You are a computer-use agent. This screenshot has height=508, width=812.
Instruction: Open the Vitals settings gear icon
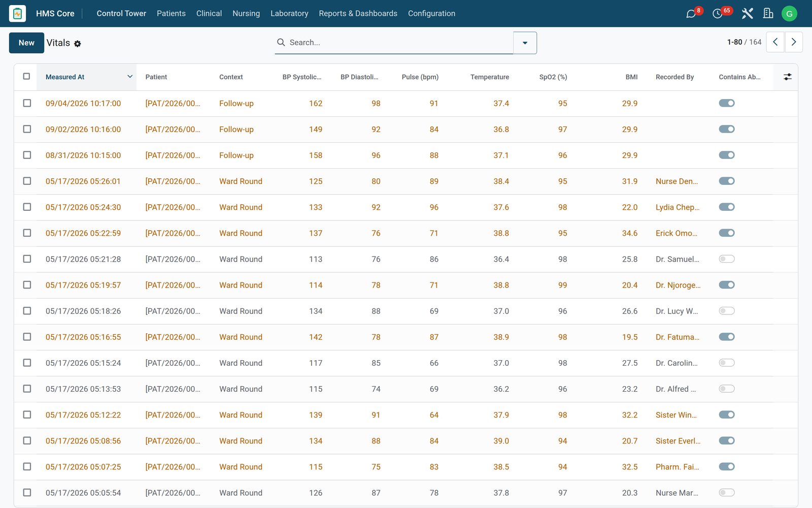pyautogui.click(x=78, y=44)
